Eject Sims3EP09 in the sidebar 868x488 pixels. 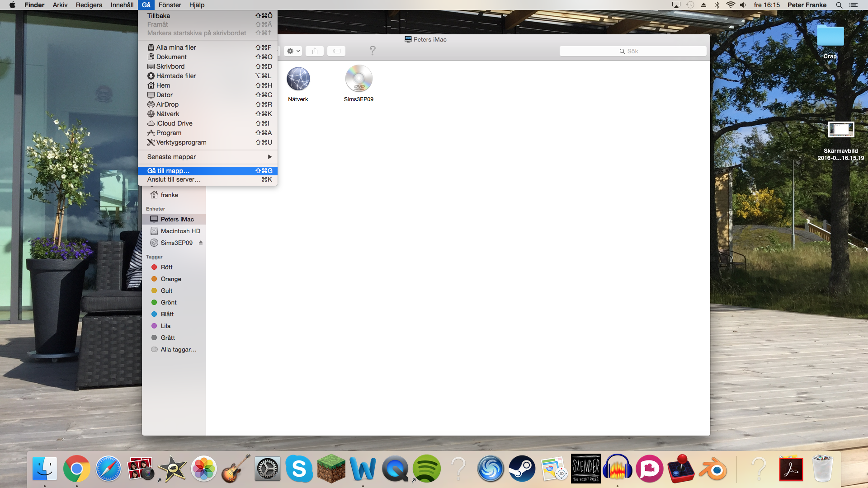[x=201, y=243]
